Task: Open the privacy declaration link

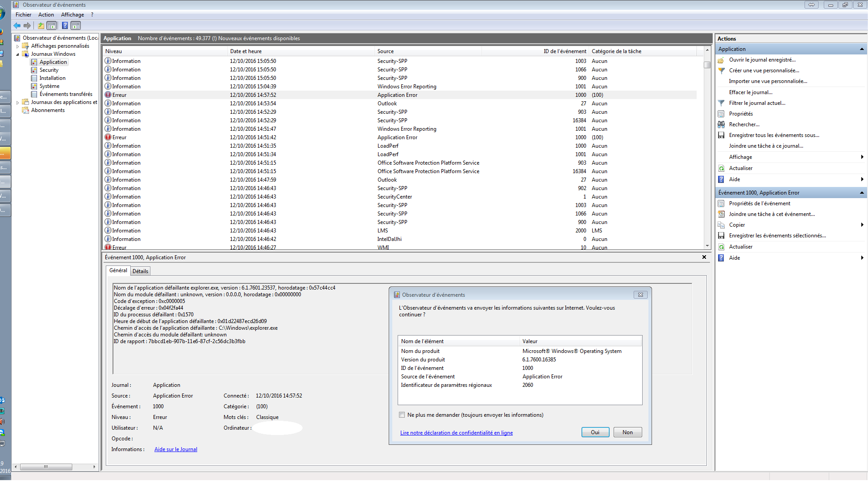Action: coord(456,432)
